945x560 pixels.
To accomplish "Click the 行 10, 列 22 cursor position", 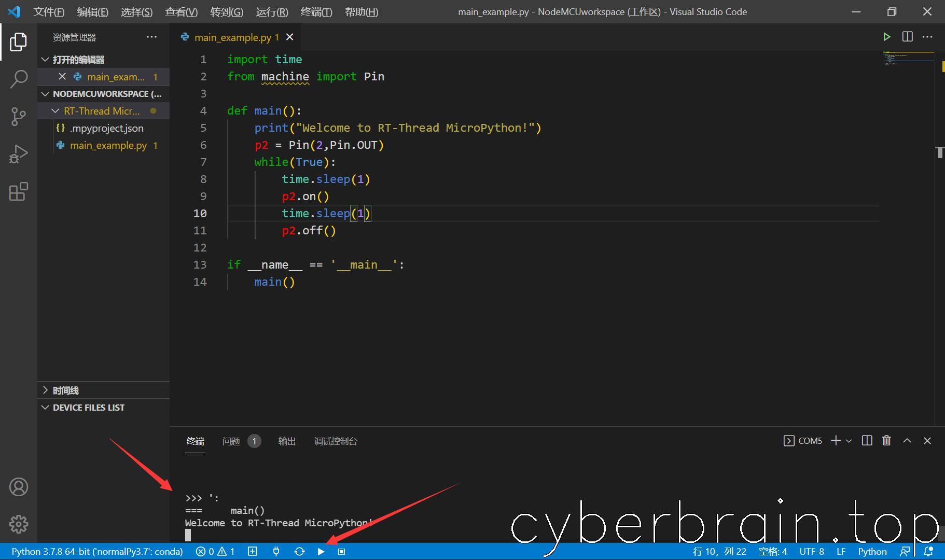I will pos(719,551).
